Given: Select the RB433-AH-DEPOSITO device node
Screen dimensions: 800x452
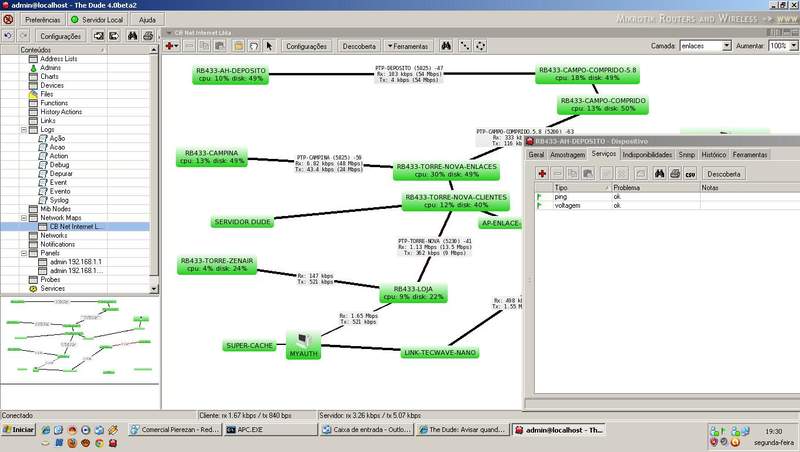Looking at the screenshot, I should (x=231, y=74).
